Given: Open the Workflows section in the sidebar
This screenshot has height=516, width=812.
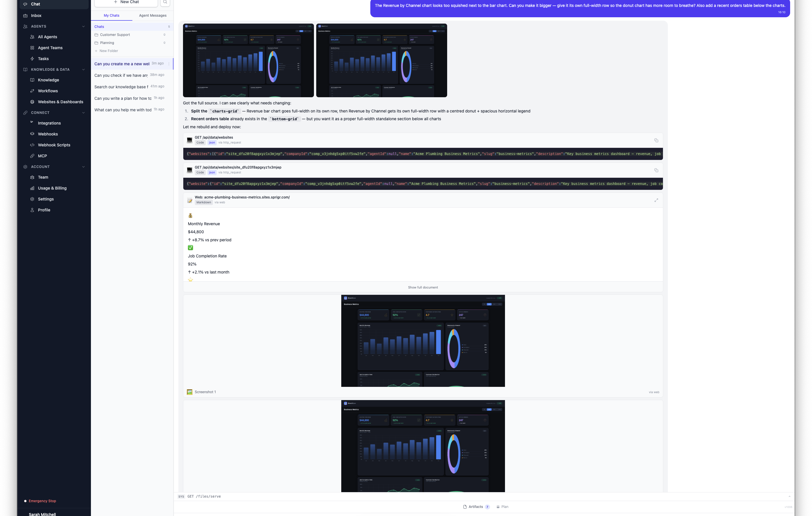Looking at the screenshot, I should pos(47,91).
